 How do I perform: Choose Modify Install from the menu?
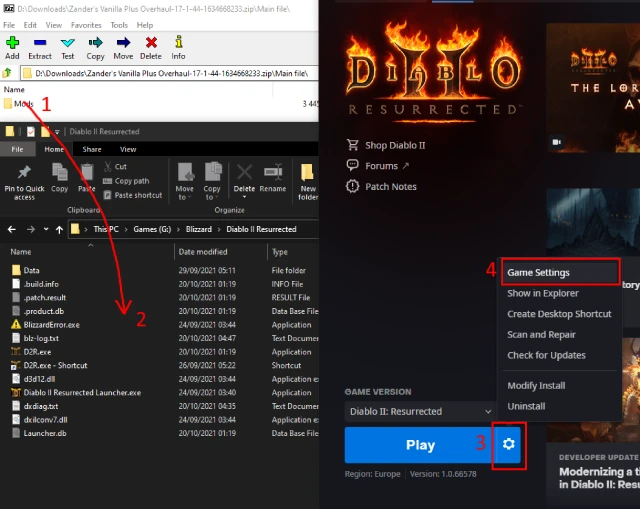coord(536,386)
